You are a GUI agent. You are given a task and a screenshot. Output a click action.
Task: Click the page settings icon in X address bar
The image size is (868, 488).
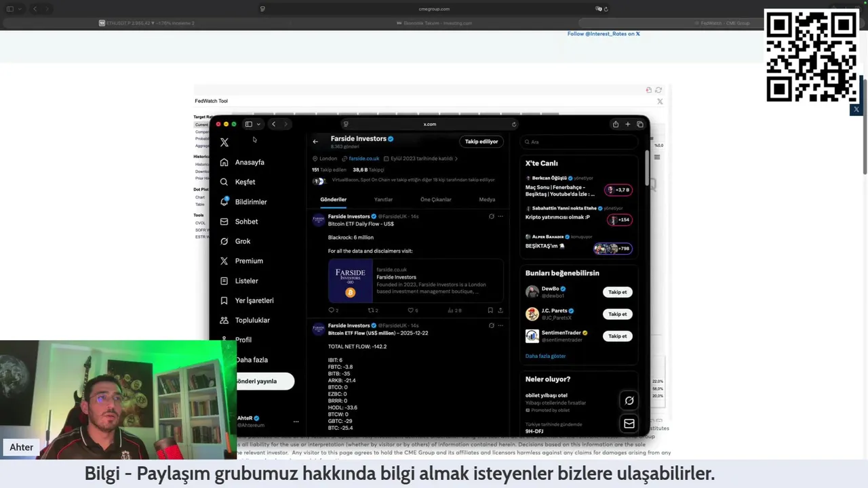(x=346, y=124)
